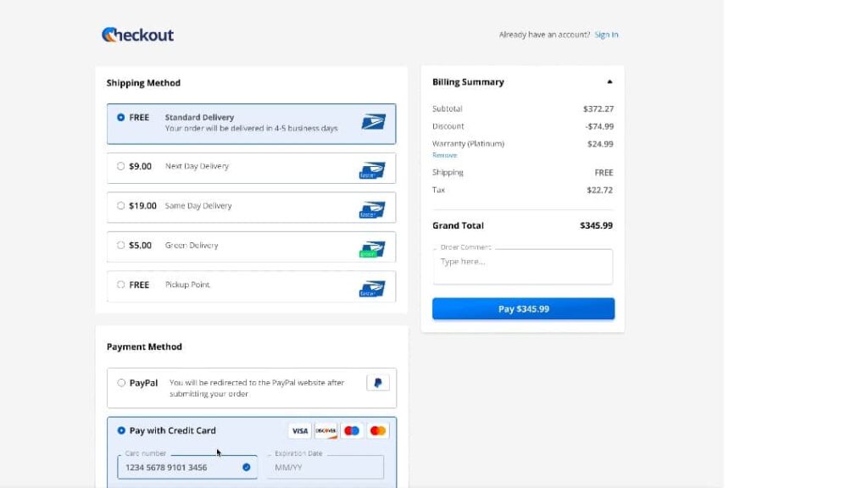Click the USPS logo for Standard Delivery
The width and height of the screenshot is (868, 488).
373,122
